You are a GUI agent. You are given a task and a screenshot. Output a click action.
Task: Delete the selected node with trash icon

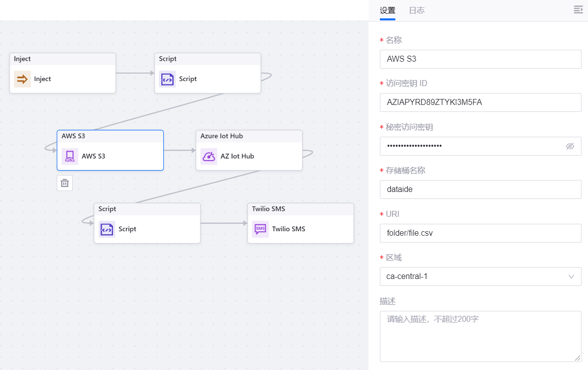[65, 183]
